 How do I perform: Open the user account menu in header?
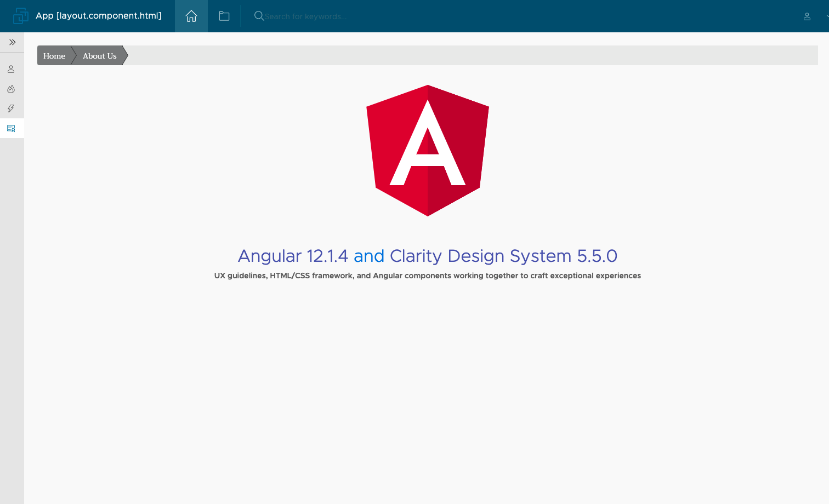pyautogui.click(x=807, y=16)
